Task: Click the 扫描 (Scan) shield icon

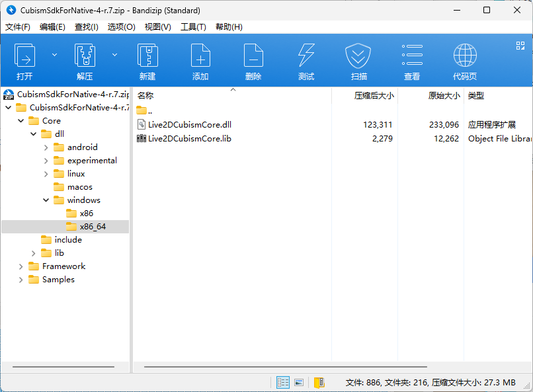Action: tap(359, 56)
